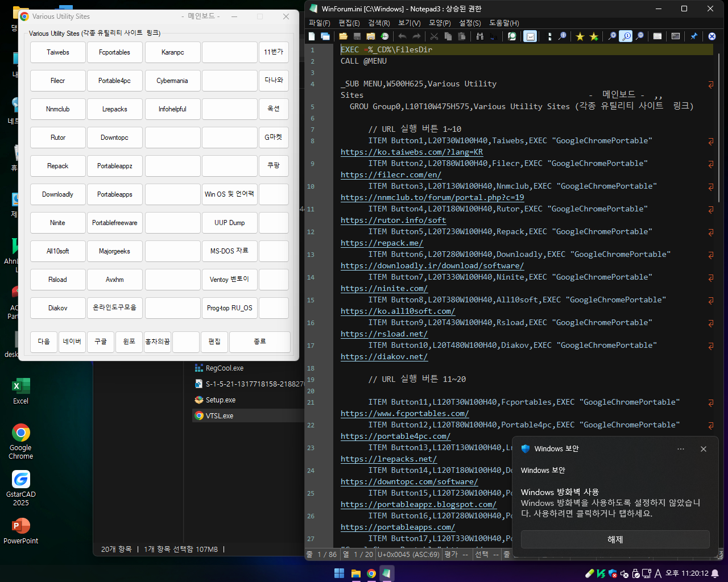Click the Karanpc button
Screen dimensions: 728x582
(172, 52)
